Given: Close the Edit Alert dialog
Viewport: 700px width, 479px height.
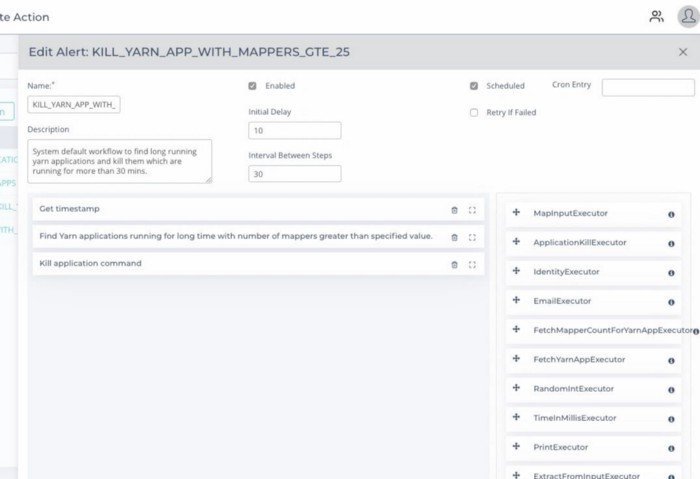Looking at the screenshot, I should [x=683, y=52].
